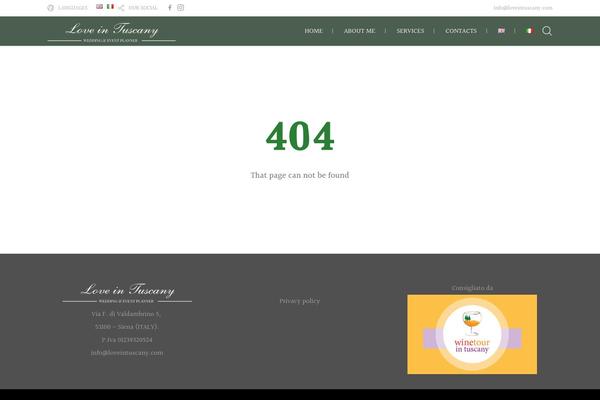Select the English flag in navigation menu
The image size is (600, 400).
coord(501,31)
